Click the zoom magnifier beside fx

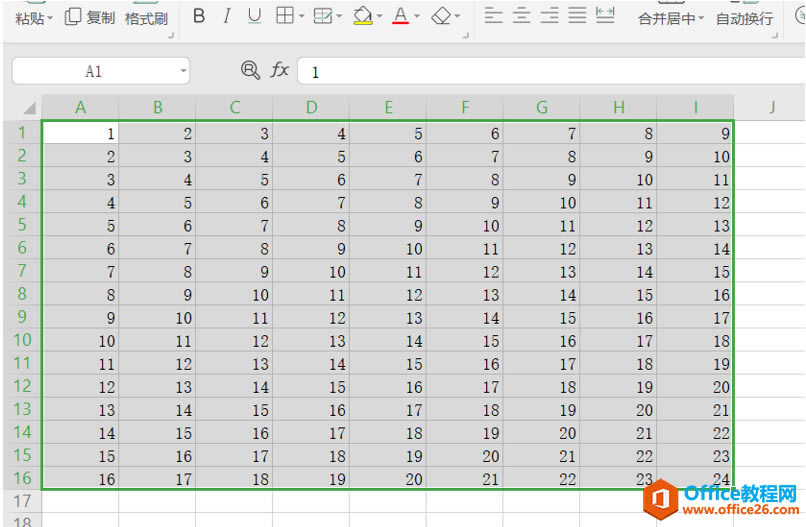click(x=250, y=70)
